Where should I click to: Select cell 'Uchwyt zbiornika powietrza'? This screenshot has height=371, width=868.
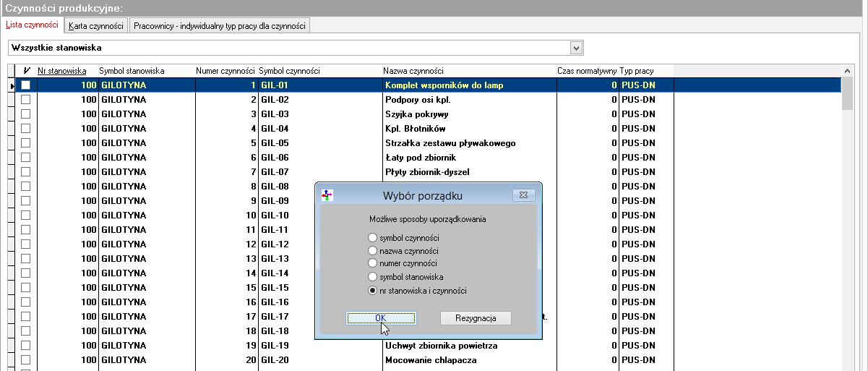click(x=469, y=345)
